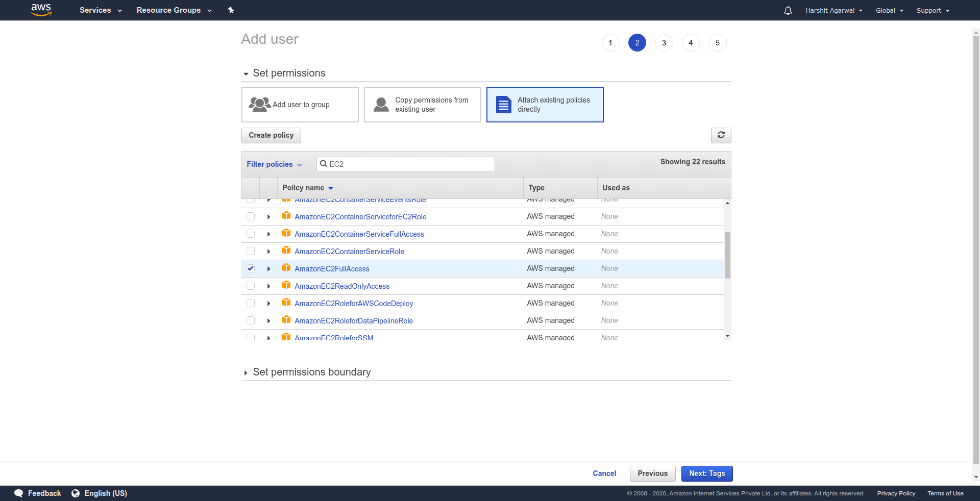
Task: Click the AWS logo home icon
Action: click(41, 10)
